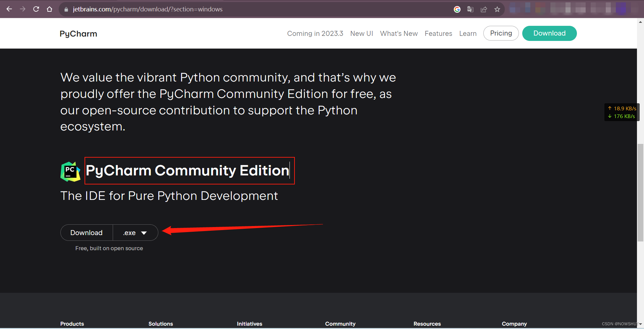Click the Initiatives footer heading
This screenshot has height=329, width=644.
point(250,324)
